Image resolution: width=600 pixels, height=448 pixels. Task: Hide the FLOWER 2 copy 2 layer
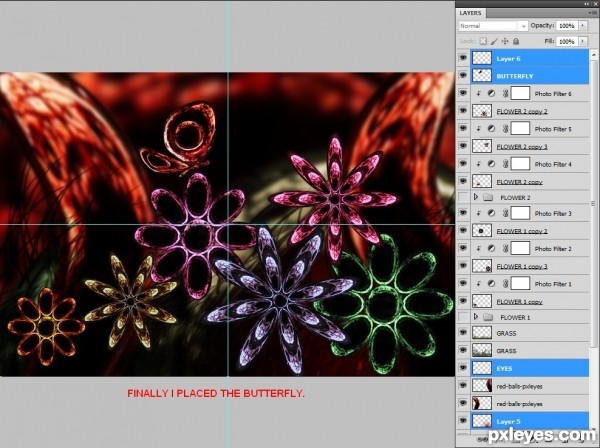pyautogui.click(x=463, y=111)
